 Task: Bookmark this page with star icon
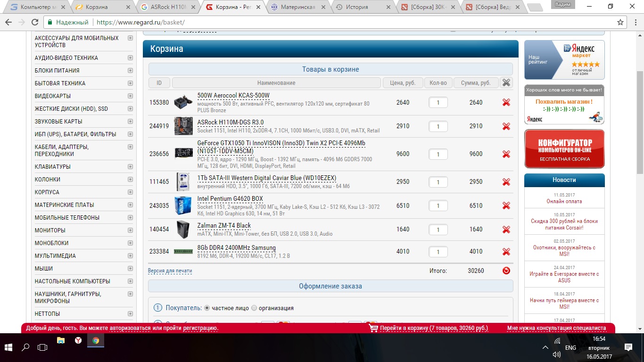[x=620, y=22]
